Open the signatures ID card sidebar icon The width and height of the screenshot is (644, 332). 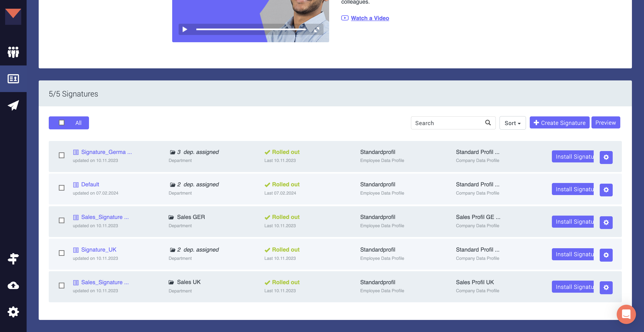tap(13, 79)
